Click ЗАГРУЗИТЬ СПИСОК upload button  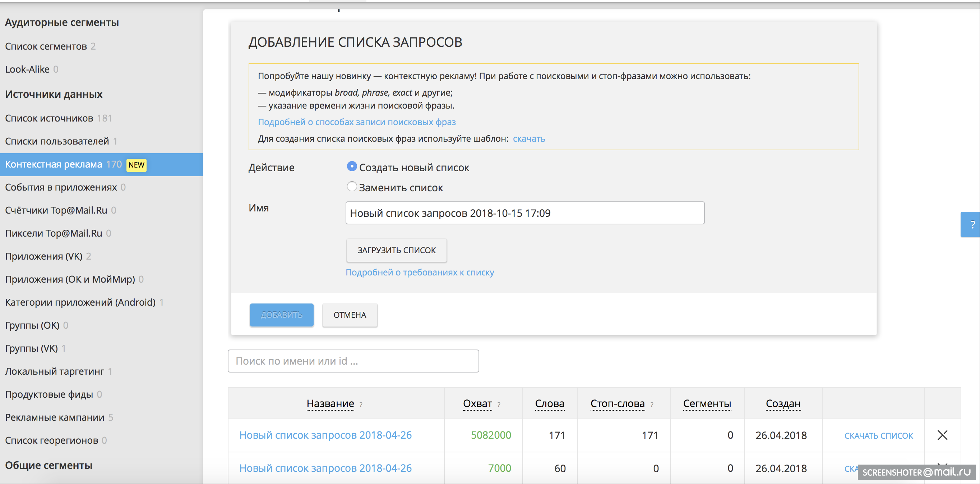tap(396, 250)
